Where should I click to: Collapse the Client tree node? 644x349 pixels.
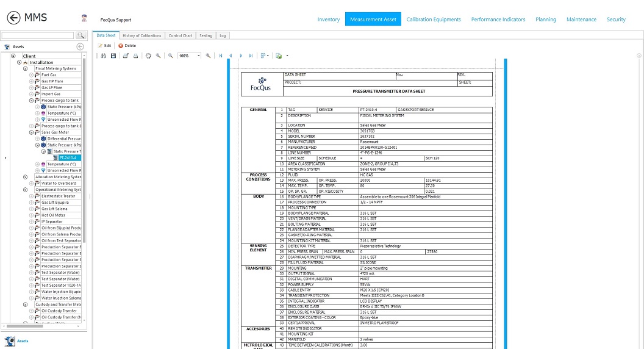pos(13,56)
